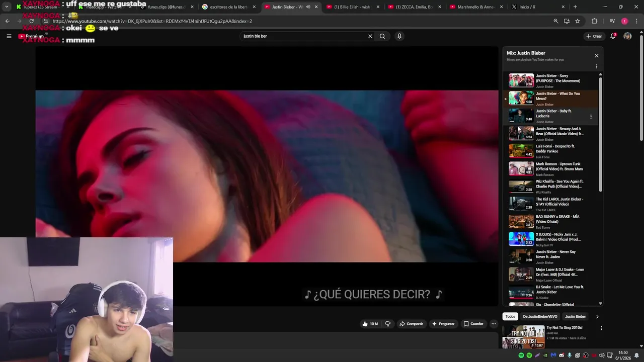Open the browser tab search dropdown
This screenshot has height=362, width=644.
point(7,7)
